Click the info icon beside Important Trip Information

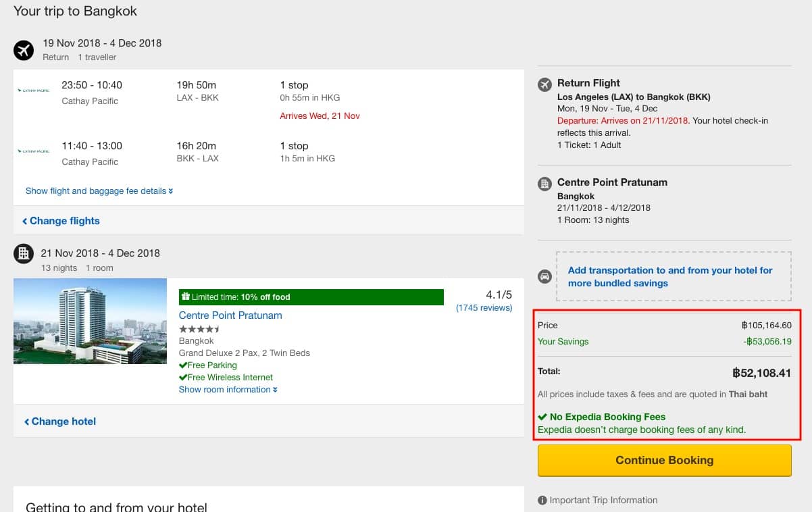(x=542, y=501)
